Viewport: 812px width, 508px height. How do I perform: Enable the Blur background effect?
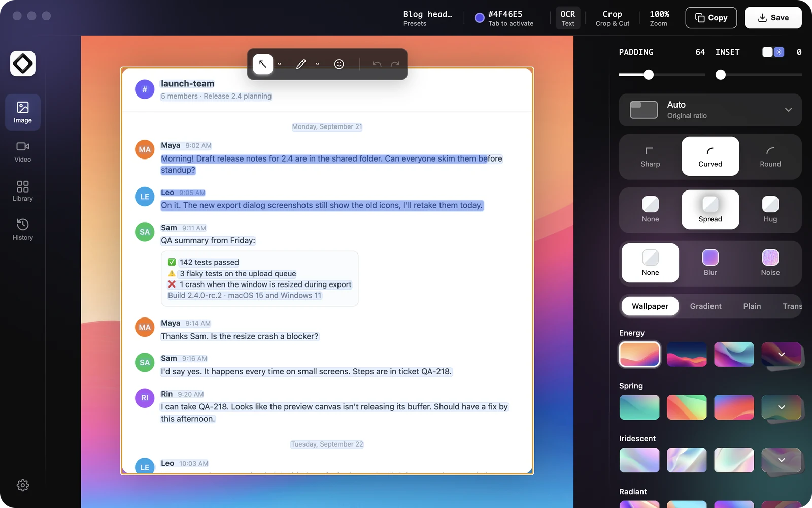coord(710,263)
